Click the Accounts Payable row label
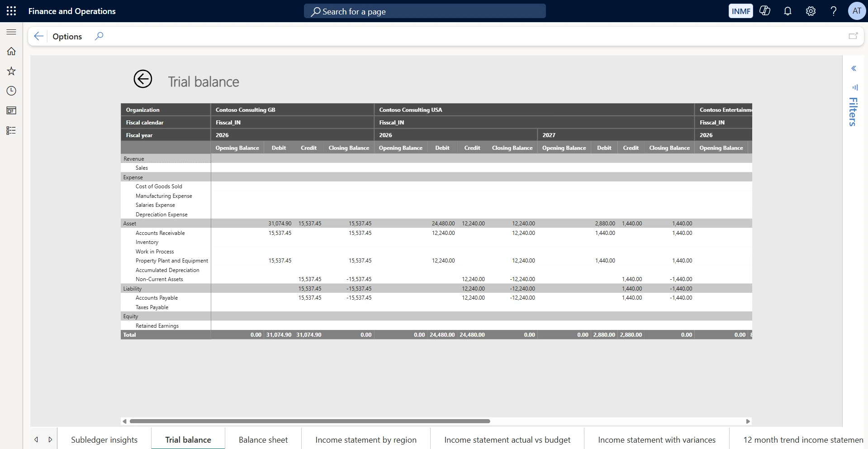 (157, 297)
